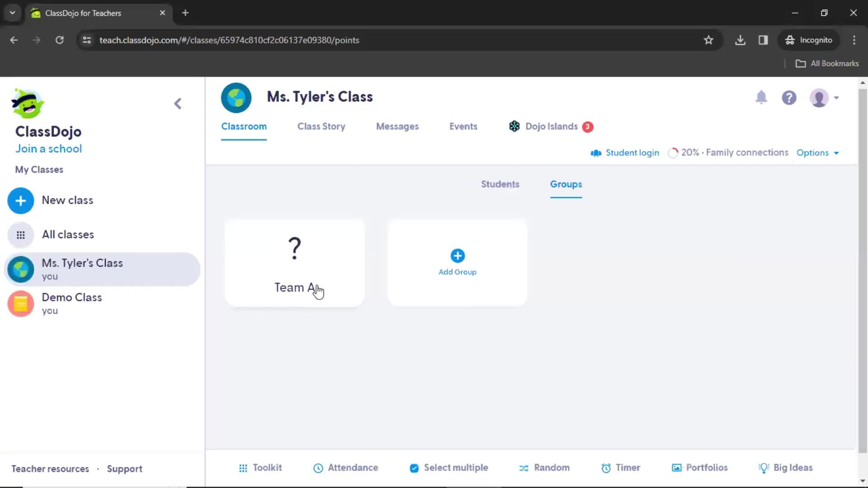868x488 pixels.
Task: Switch to the Class Story tab
Action: [321, 127]
